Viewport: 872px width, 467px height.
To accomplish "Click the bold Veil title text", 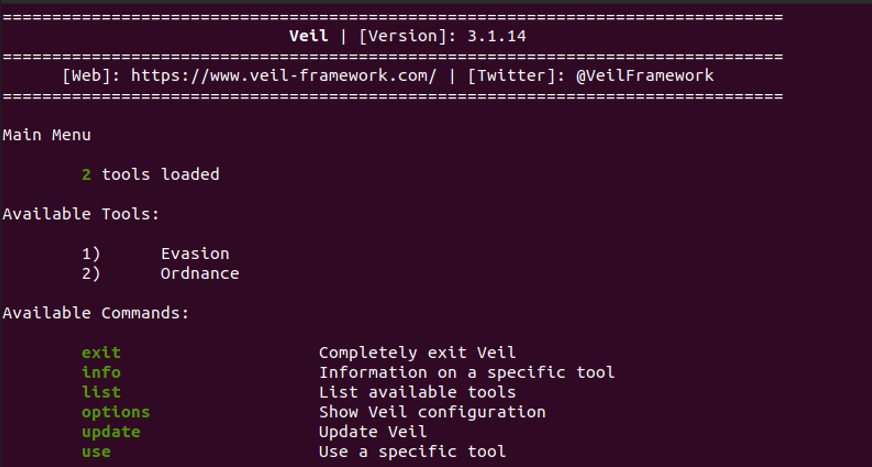I will coord(308,36).
